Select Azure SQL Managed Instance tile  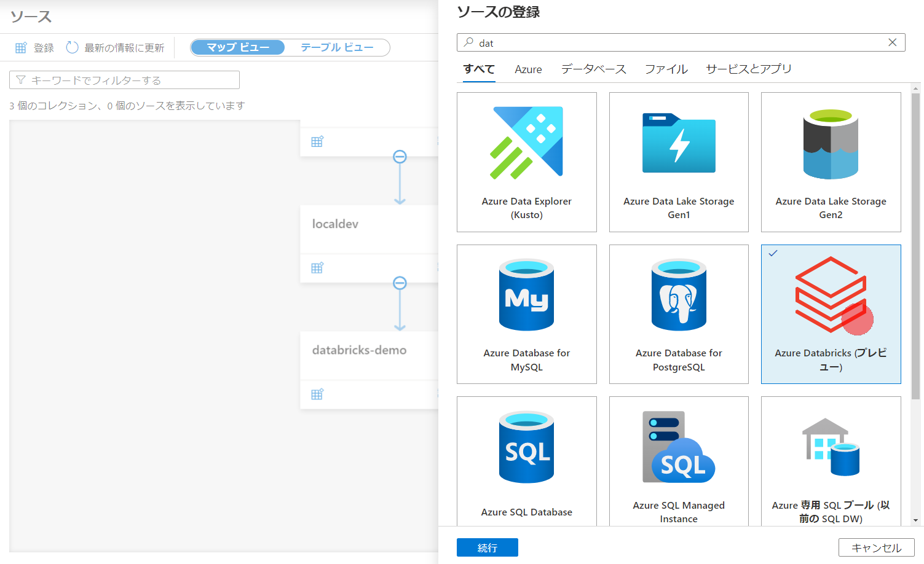tap(679, 461)
